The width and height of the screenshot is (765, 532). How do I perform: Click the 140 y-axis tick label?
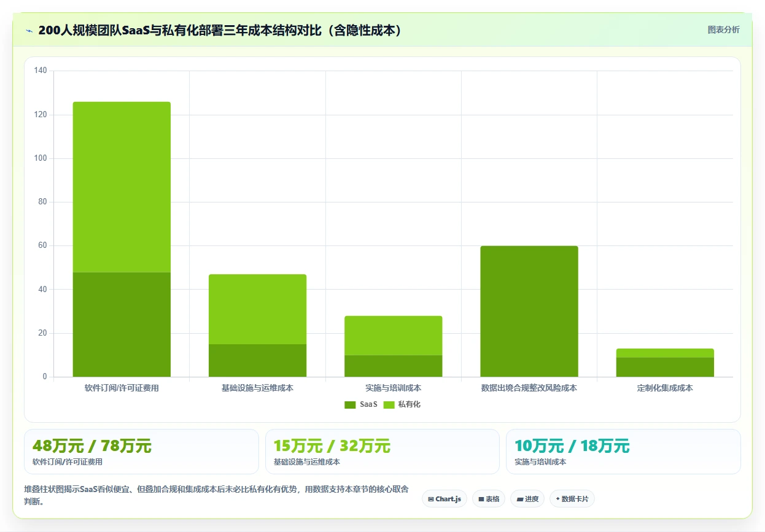tap(41, 71)
